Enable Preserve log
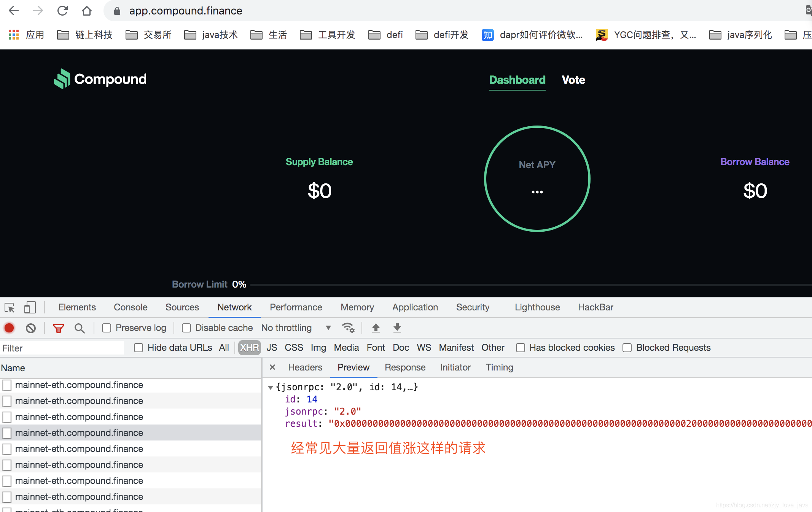Image resolution: width=812 pixels, height=512 pixels. pos(107,328)
